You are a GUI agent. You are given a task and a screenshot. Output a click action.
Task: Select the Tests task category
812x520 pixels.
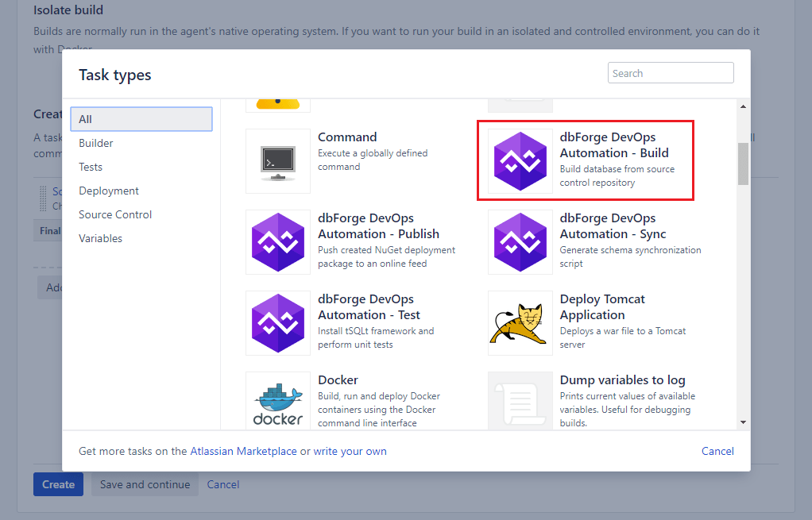click(x=91, y=167)
